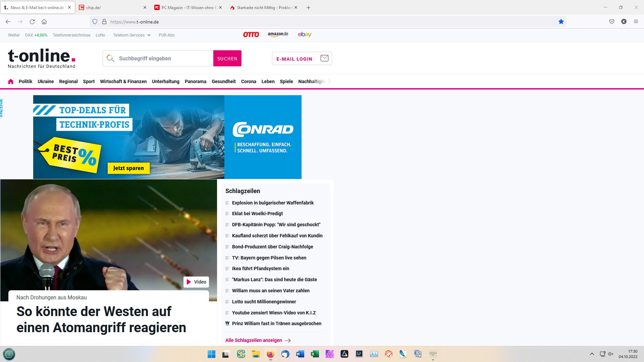The image size is (644, 362).
Task: Open the Wirtschaft & Finanzen menu item
Action: click(123, 81)
